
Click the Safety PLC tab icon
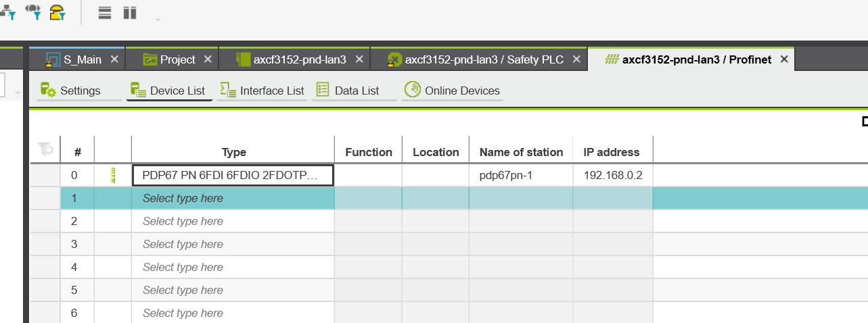tap(394, 60)
